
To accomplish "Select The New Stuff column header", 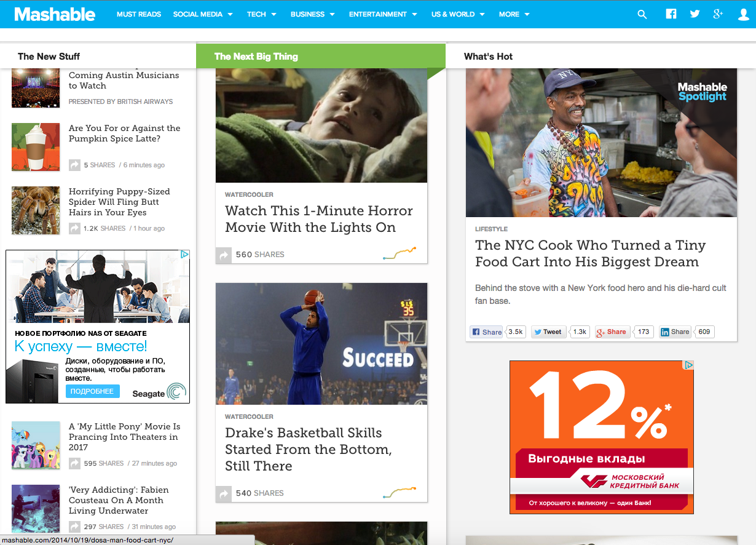I will point(49,57).
